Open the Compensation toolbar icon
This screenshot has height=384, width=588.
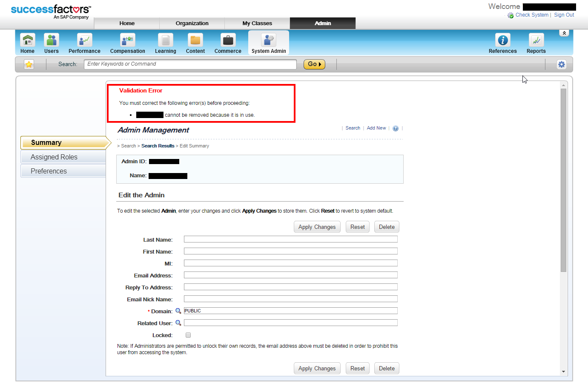tap(128, 40)
